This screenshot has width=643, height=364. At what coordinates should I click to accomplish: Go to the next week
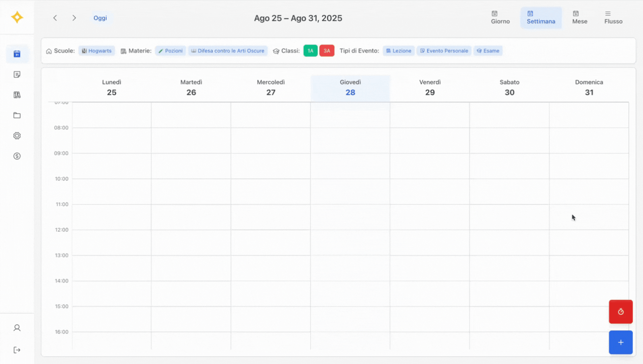pos(74,18)
